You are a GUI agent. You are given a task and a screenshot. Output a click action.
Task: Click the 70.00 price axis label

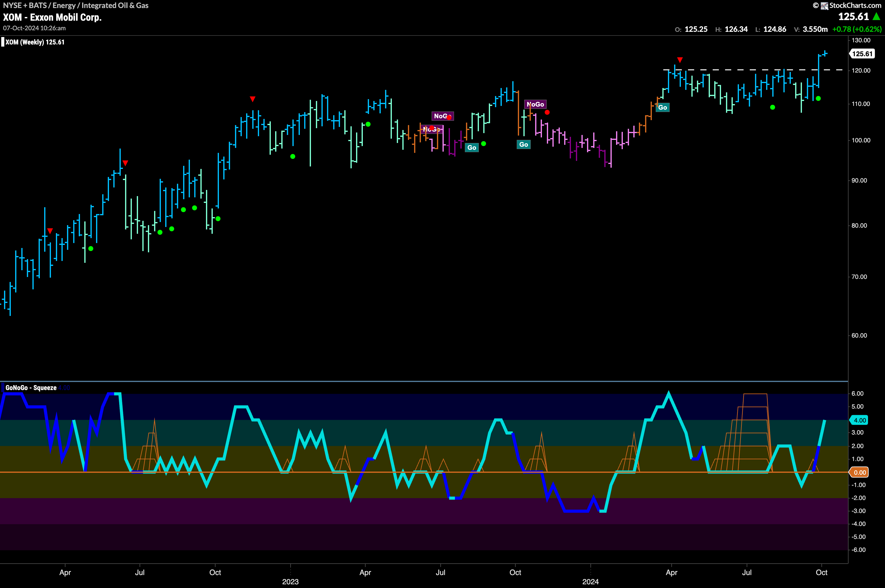click(859, 277)
